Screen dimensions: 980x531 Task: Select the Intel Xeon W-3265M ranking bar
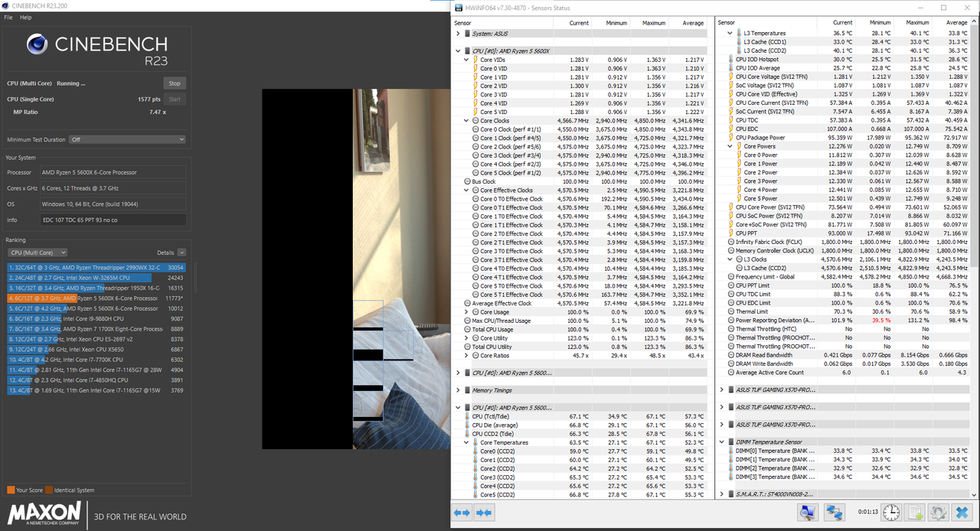pyautogui.click(x=97, y=278)
